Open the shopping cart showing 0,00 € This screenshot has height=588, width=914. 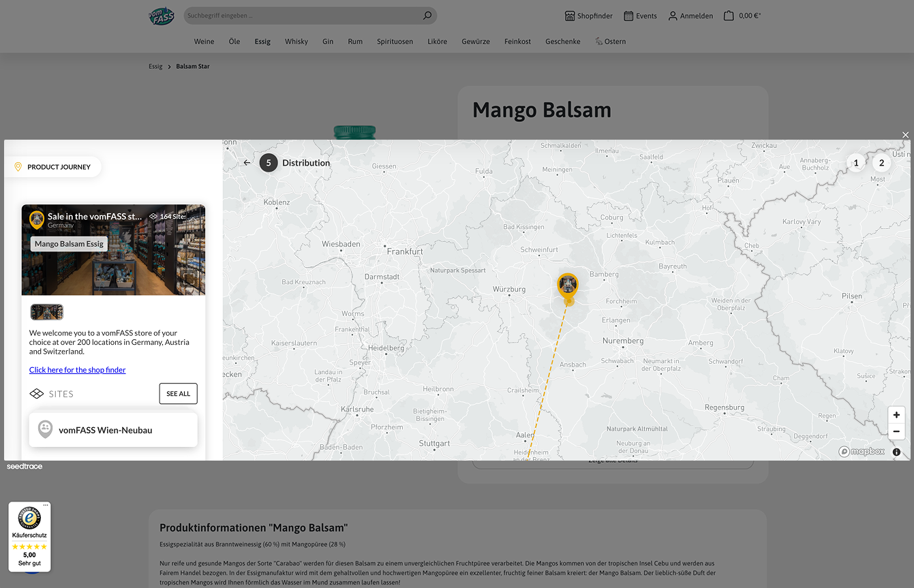pyautogui.click(x=742, y=16)
